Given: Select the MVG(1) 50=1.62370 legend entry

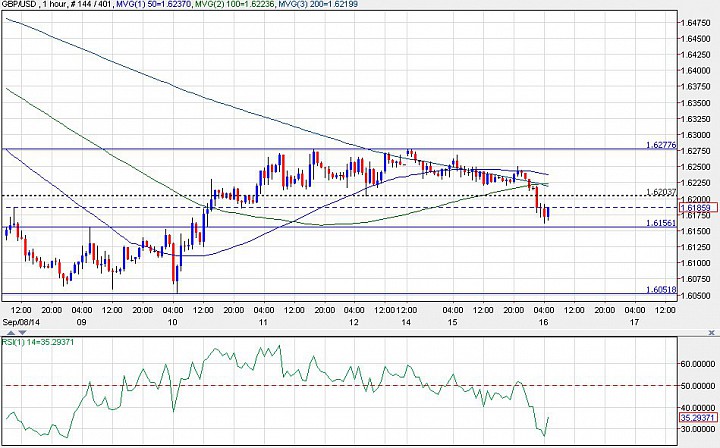Looking at the screenshot, I should coord(154,4).
